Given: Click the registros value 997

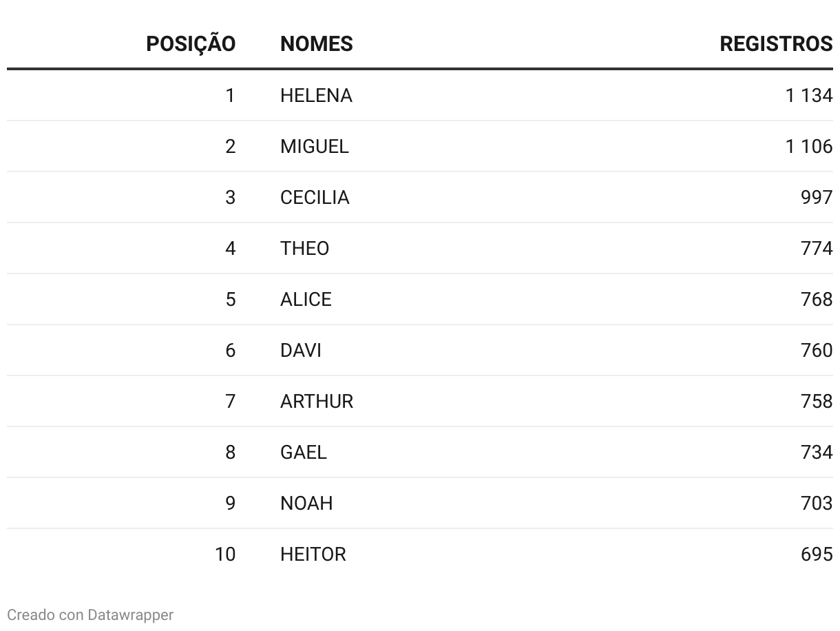Looking at the screenshot, I should 817,198.
